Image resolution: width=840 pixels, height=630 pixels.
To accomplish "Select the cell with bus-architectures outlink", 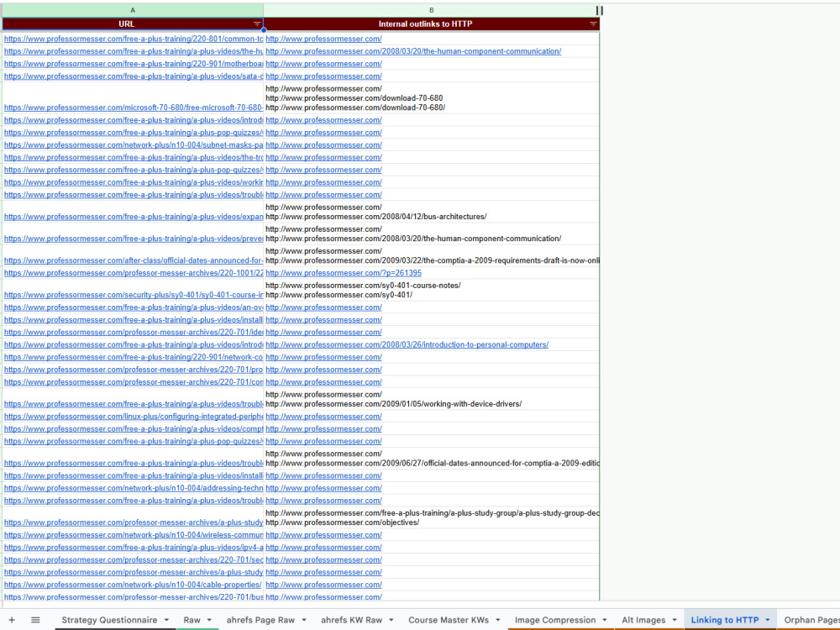I will pos(431,213).
